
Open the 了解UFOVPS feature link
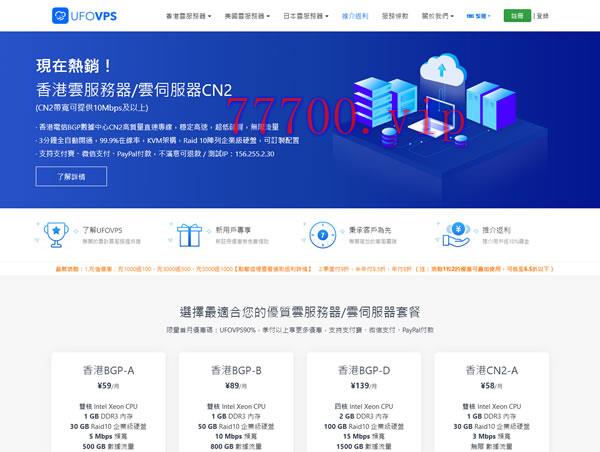[102, 230]
